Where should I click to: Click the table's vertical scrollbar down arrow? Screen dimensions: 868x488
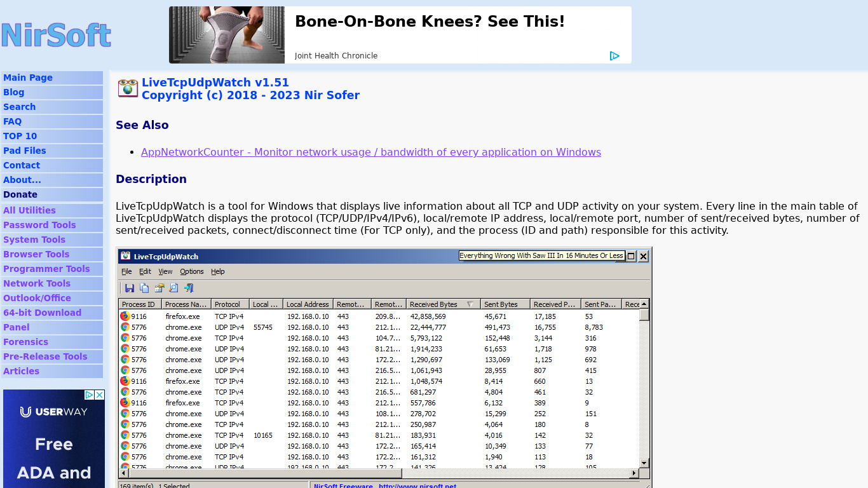[x=644, y=463]
